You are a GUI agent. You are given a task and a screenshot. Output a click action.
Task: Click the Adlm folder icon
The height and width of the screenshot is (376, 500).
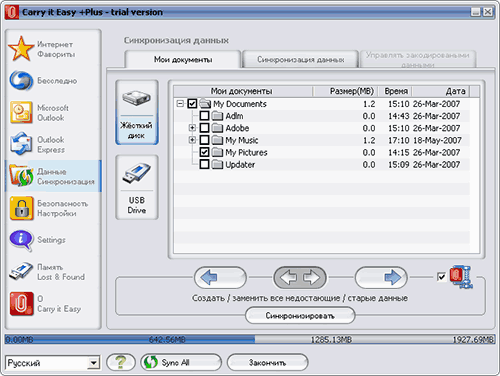point(217,116)
